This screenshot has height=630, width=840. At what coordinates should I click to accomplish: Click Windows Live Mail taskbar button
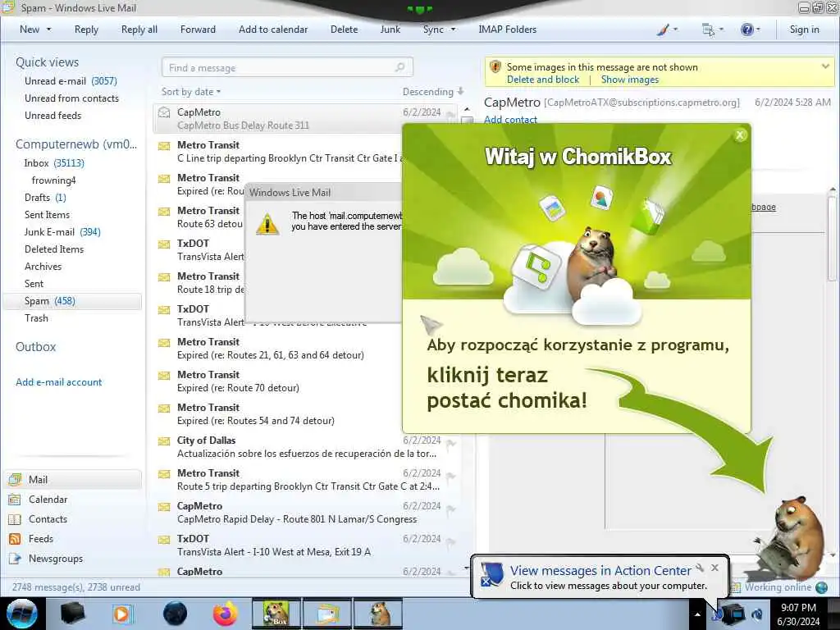point(326,614)
